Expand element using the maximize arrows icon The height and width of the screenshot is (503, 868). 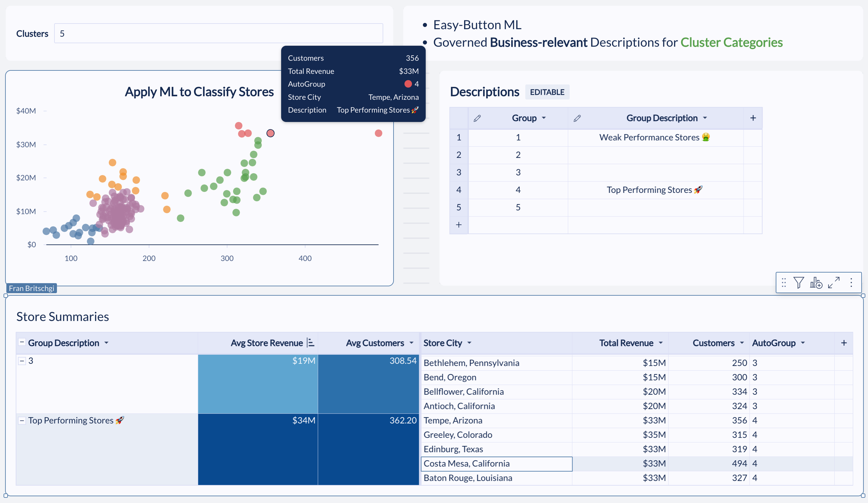pyautogui.click(x=834, y=282)
